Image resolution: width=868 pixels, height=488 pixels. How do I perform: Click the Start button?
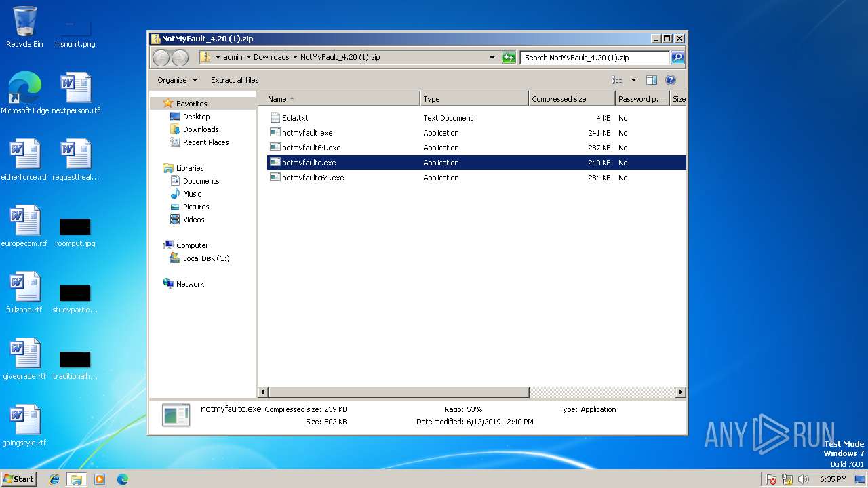[19, 479]
